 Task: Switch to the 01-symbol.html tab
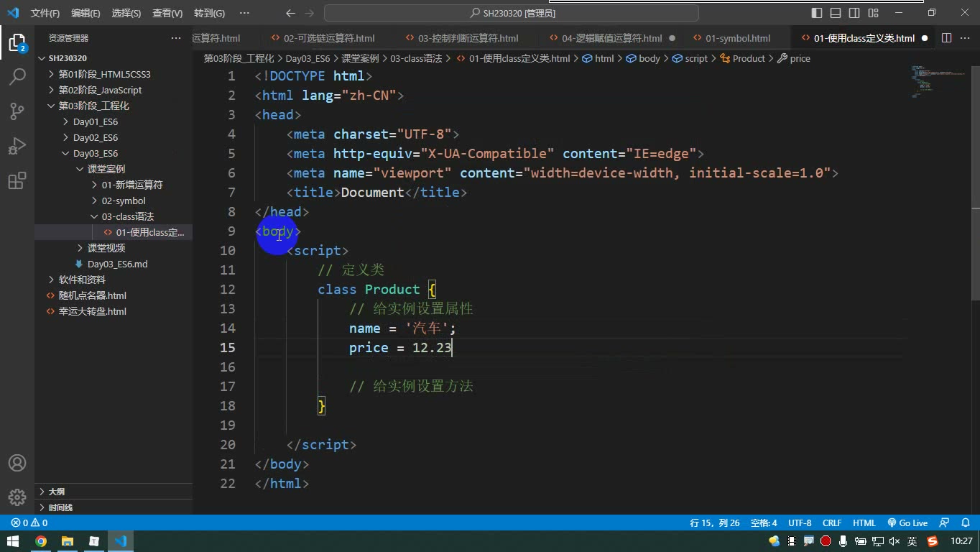(x=731, y=38)
